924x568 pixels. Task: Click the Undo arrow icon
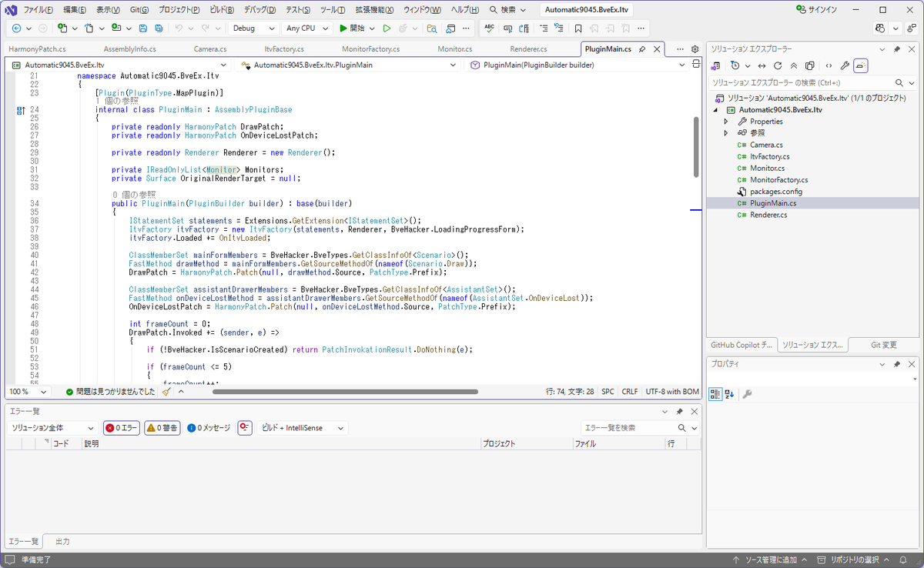[x=179, y=28]
